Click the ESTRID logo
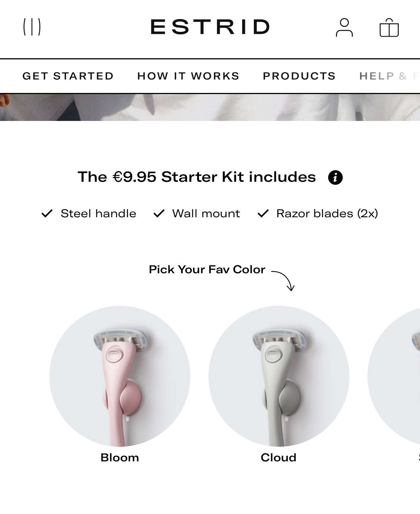The height and width of the screenshot is (514, 420). [x=210, y=27]
